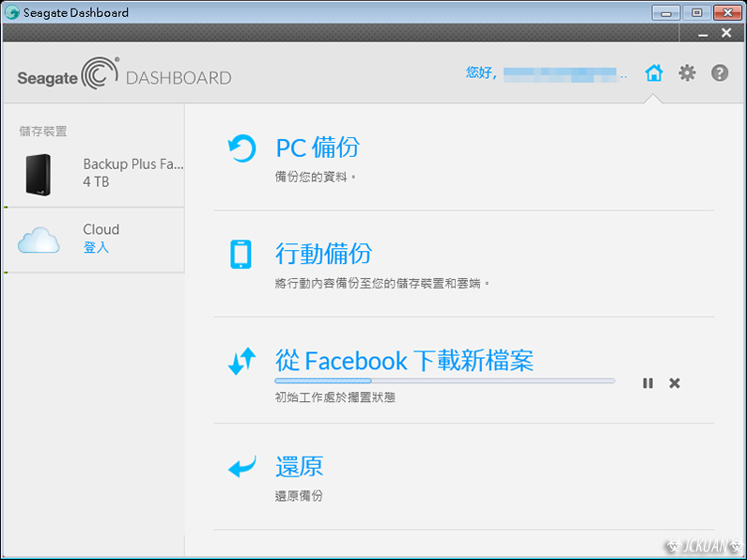Viewport: 747px width, 560px height.
Task: Minimize the inner dashboard panel
Action: click(x=703, y=34)
